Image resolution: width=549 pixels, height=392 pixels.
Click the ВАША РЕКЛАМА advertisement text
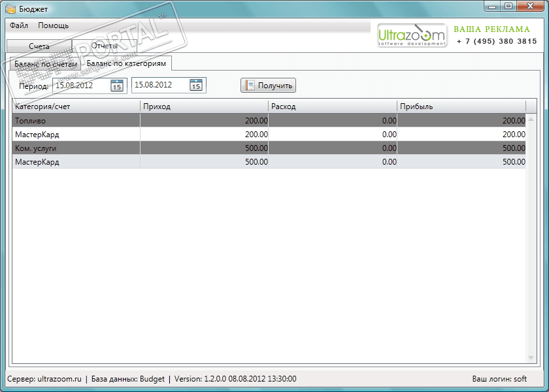tap(491, 29)
